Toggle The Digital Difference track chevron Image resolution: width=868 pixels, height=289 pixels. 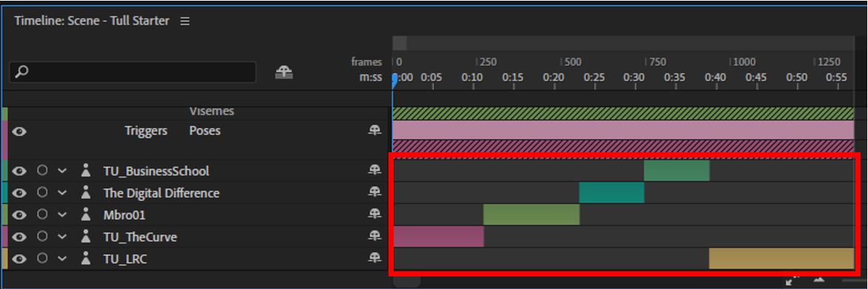(x=62, y=193)
